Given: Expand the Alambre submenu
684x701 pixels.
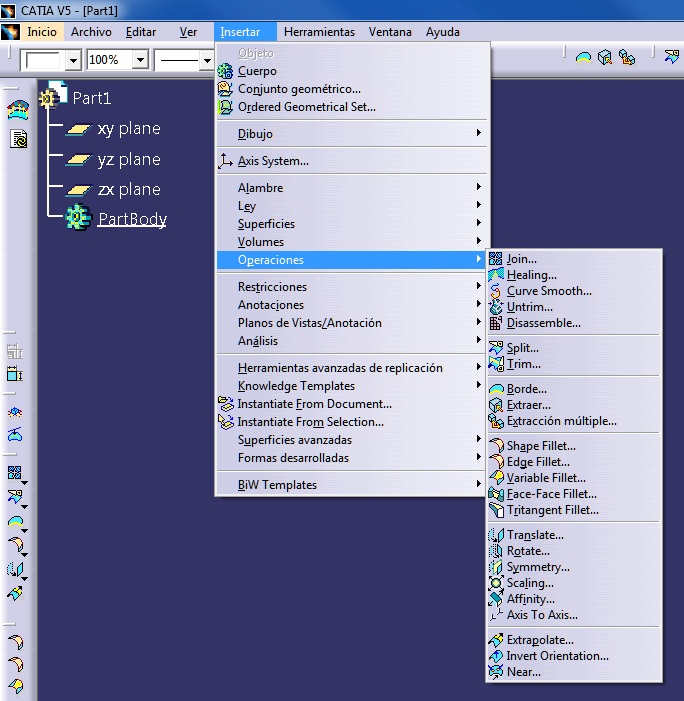Looking at the screenshot, I should click(x=353, y=188).
